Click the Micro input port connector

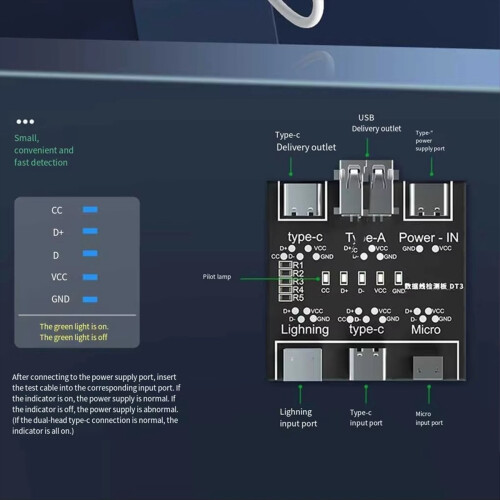[428, 368]
